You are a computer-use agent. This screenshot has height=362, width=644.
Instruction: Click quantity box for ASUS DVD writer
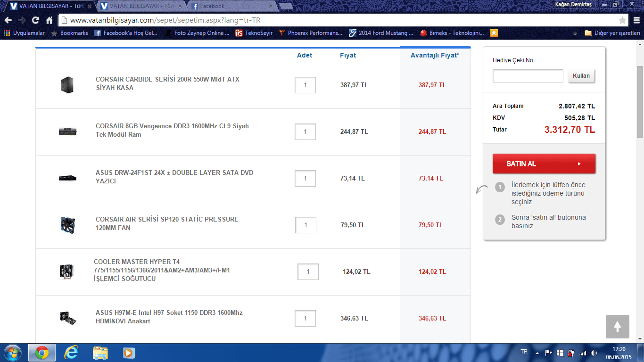click(x=305, y=178)
